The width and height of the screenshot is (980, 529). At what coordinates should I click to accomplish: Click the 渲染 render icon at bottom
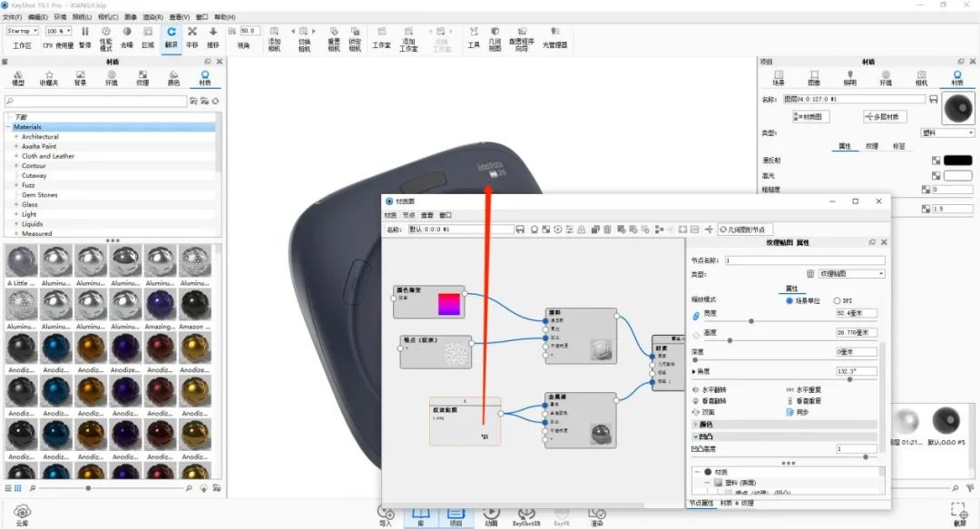tap(597, 514)
